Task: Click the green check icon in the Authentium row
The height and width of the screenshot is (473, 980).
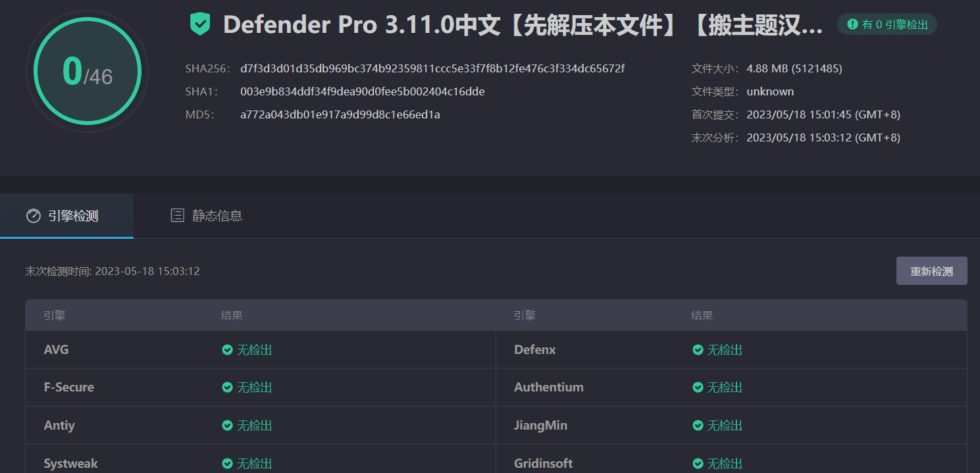Action: tap(698, 387)
